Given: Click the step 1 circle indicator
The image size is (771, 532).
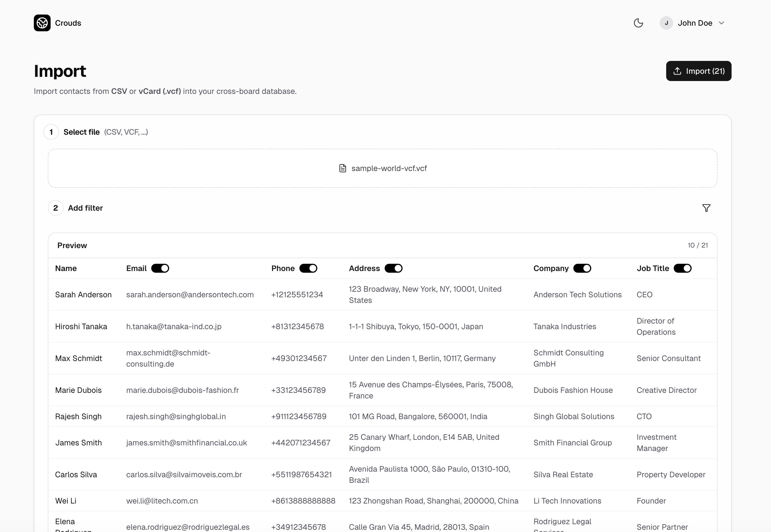Looking at the screenshot, I should point(51,132).
